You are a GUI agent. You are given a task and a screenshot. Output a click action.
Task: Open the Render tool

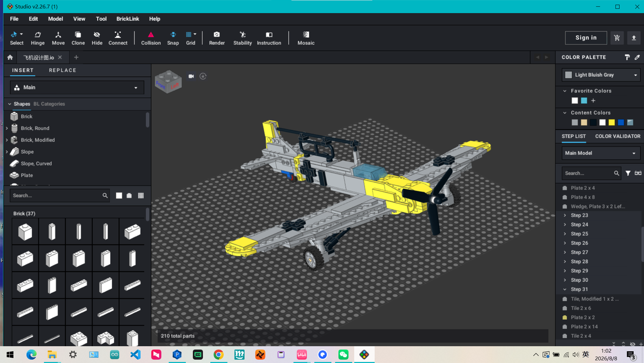click(x=217, y=38)
